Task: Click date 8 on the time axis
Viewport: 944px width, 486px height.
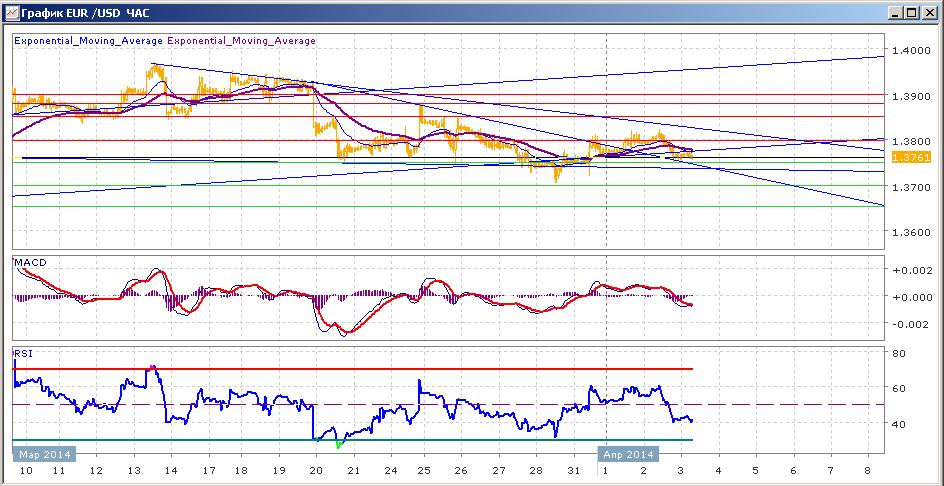Action: click(868, 470)
